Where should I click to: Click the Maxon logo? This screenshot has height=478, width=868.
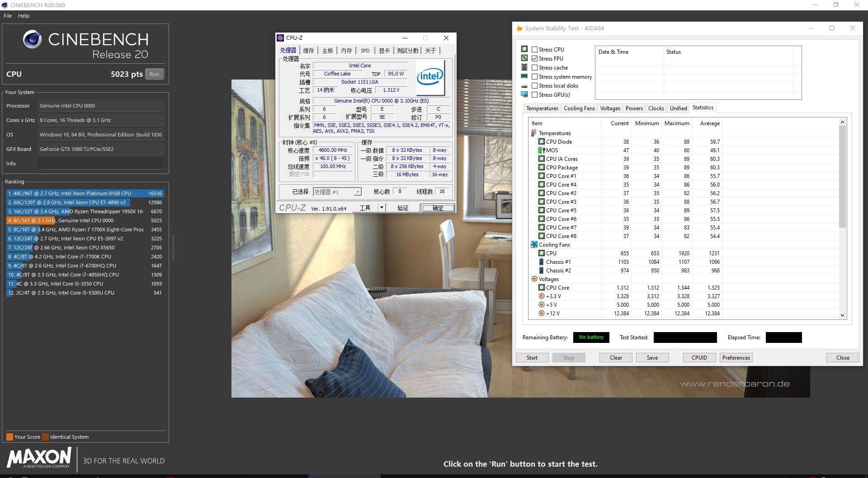pos(39,457)
